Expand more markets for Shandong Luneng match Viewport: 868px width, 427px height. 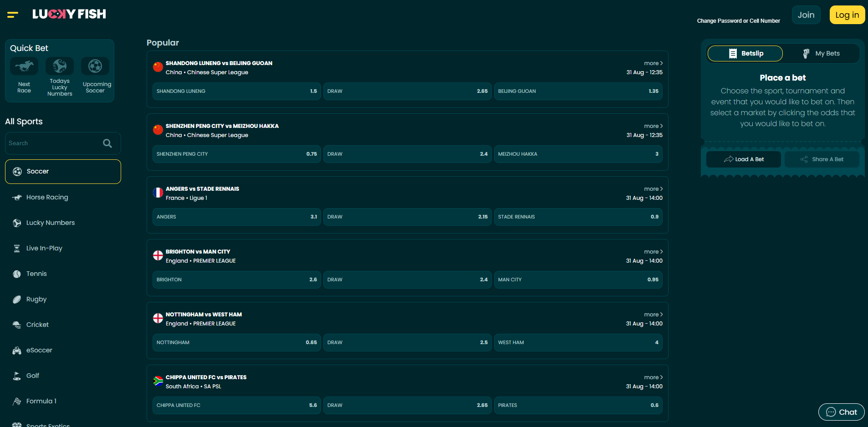pos(654,63)
